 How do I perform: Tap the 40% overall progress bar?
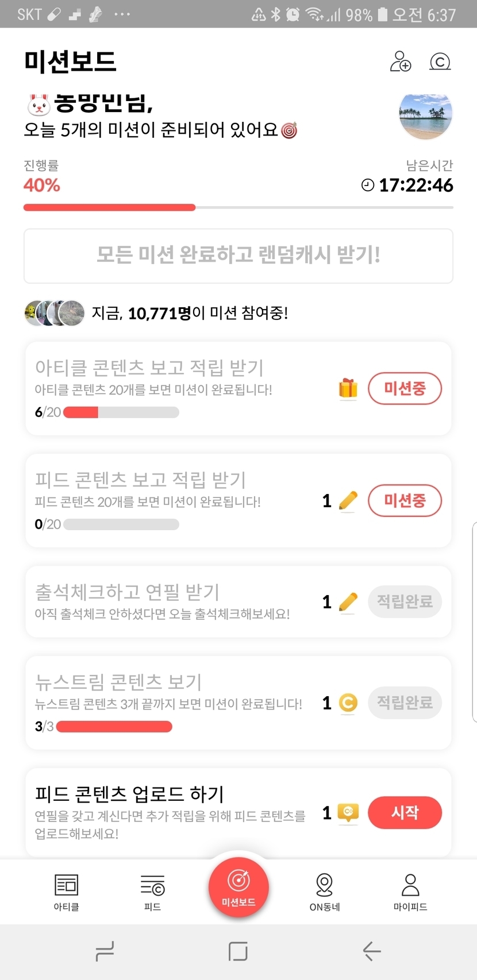(x=238, y=207)
